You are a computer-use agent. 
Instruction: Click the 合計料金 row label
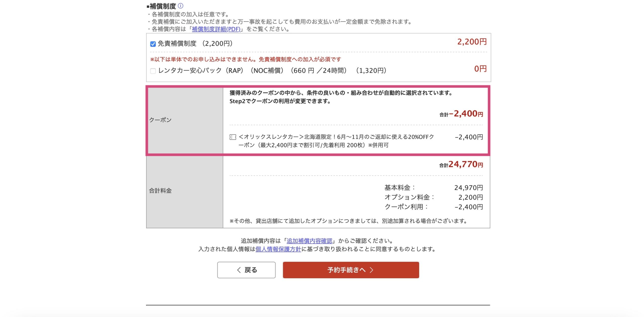point(160,191)
